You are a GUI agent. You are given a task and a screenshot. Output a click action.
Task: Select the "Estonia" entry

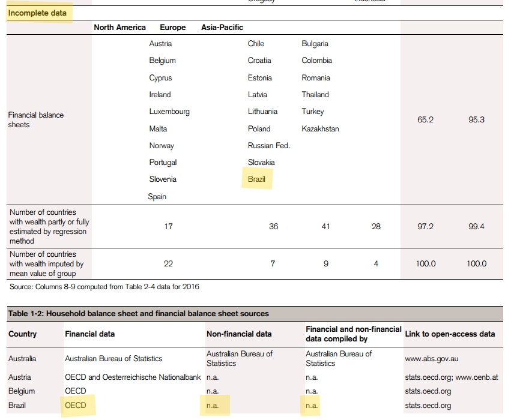click(x=260, y=78)
